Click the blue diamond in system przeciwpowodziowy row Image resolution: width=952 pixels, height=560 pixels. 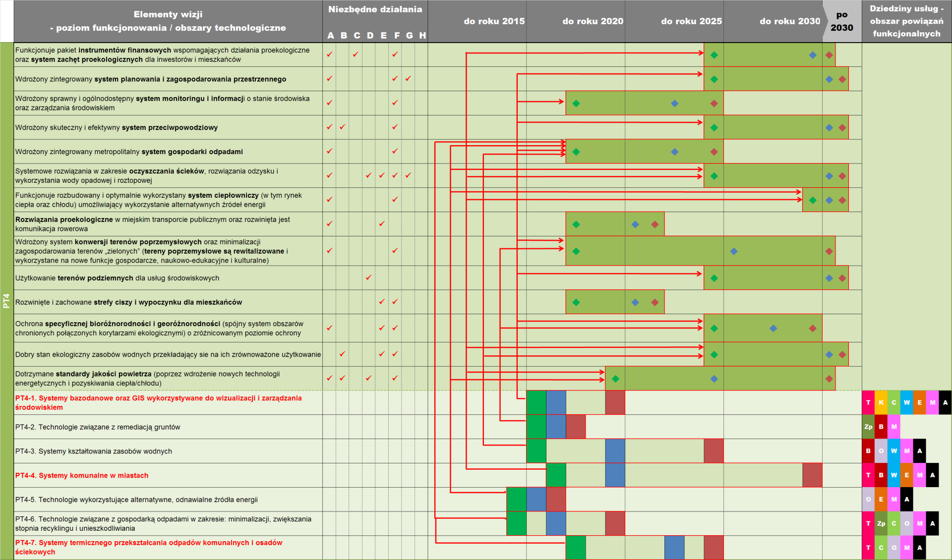[829, 128]
